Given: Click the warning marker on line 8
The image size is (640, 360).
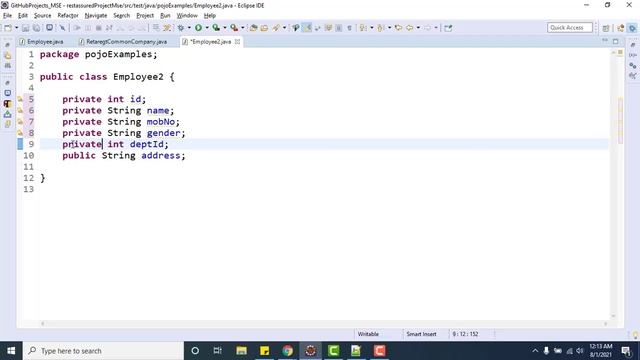Looking at the screenshot, I should [20, 133].
